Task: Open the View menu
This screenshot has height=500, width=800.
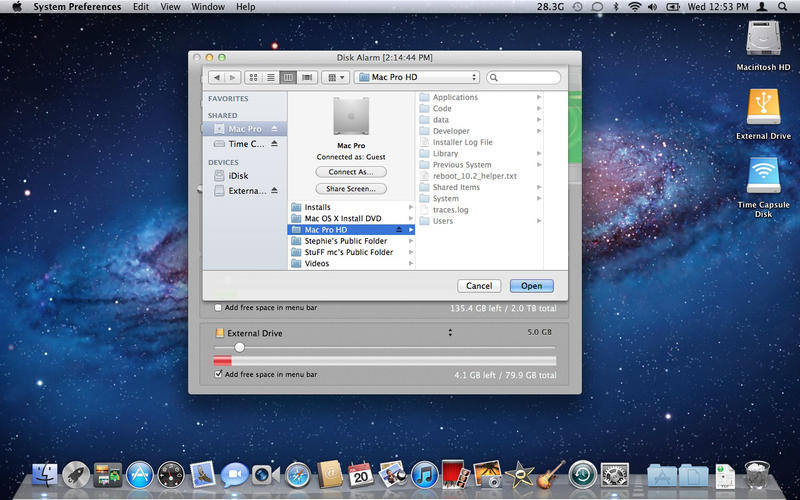Action: pyautogui.click(x=170, y=7)
